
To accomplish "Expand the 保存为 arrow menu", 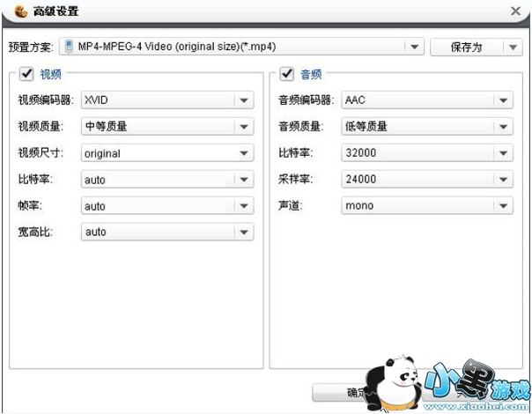I will pos(513,47).
